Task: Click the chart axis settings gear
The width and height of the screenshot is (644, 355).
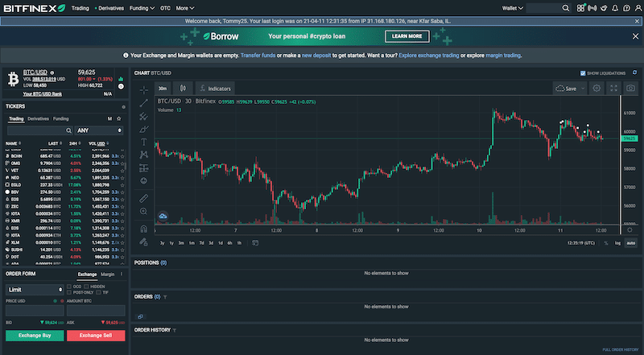Action: click(x=630, y=230)
